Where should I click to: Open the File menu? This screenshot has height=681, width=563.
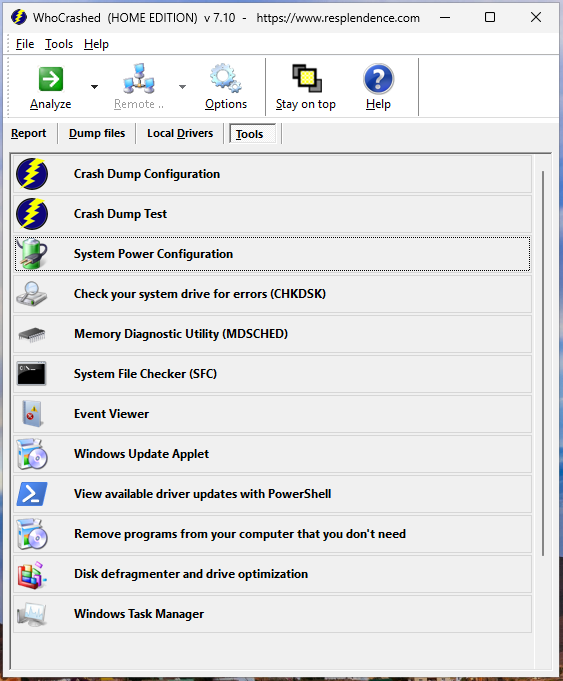(25, 44)
